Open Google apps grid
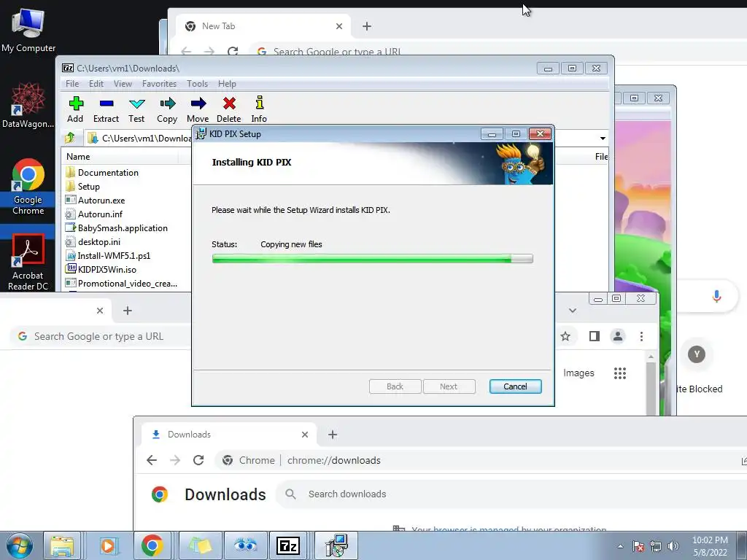747x560 pixels. pyautogui.click(x=620, y=373)
